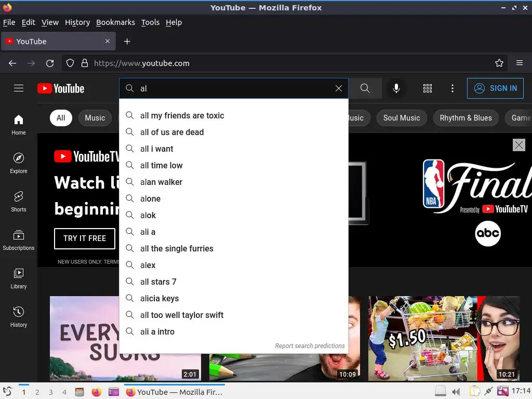The height and width of the screenshot is (399, 532).
Task: Choose 'all too well taylor swift' suggestion
Action: (234, 315)
